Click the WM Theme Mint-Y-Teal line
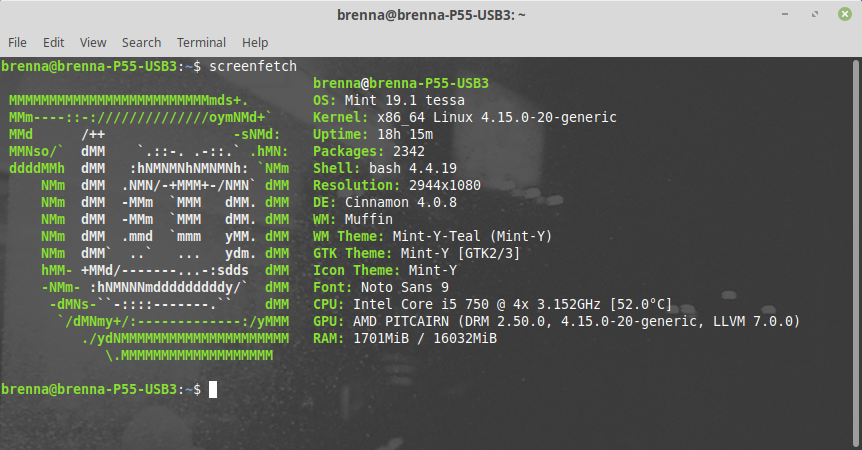 tap(432, 236)
